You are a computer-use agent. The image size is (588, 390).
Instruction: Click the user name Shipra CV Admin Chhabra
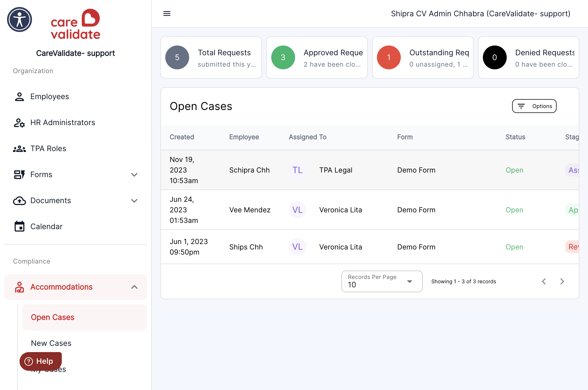[481, 14]
